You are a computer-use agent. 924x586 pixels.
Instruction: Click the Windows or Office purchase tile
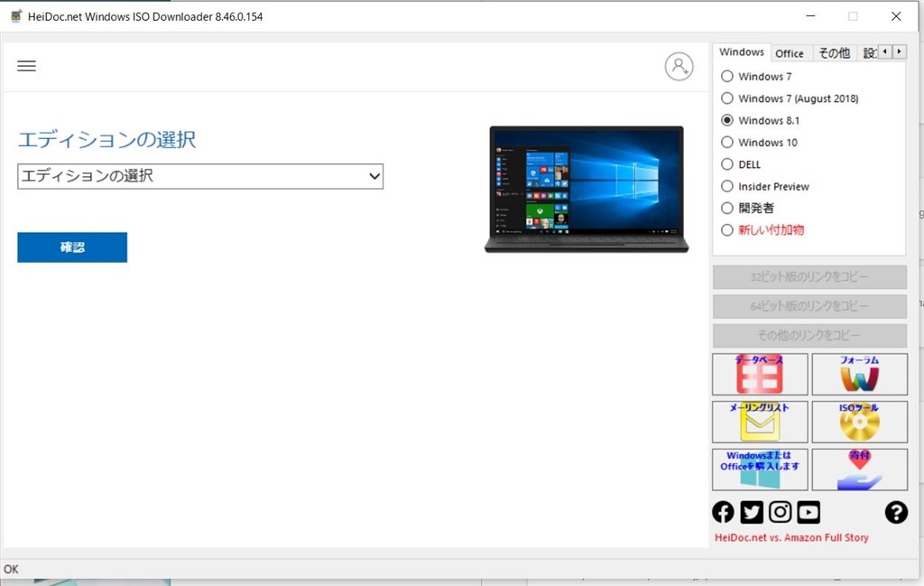760,470
